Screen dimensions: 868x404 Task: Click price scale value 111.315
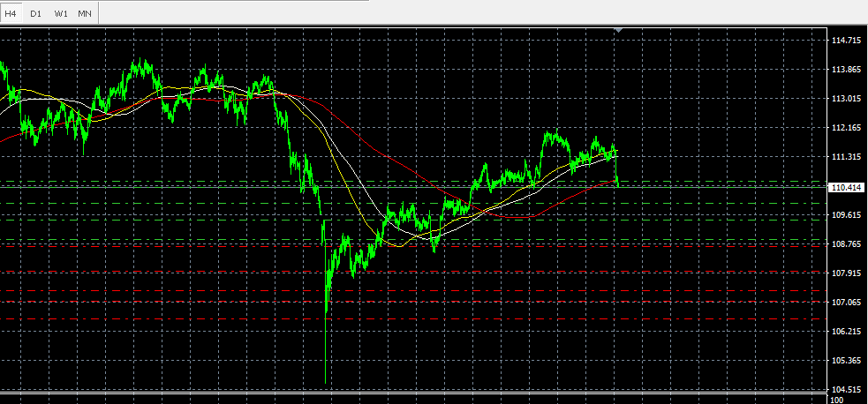(x=847, y=157)
